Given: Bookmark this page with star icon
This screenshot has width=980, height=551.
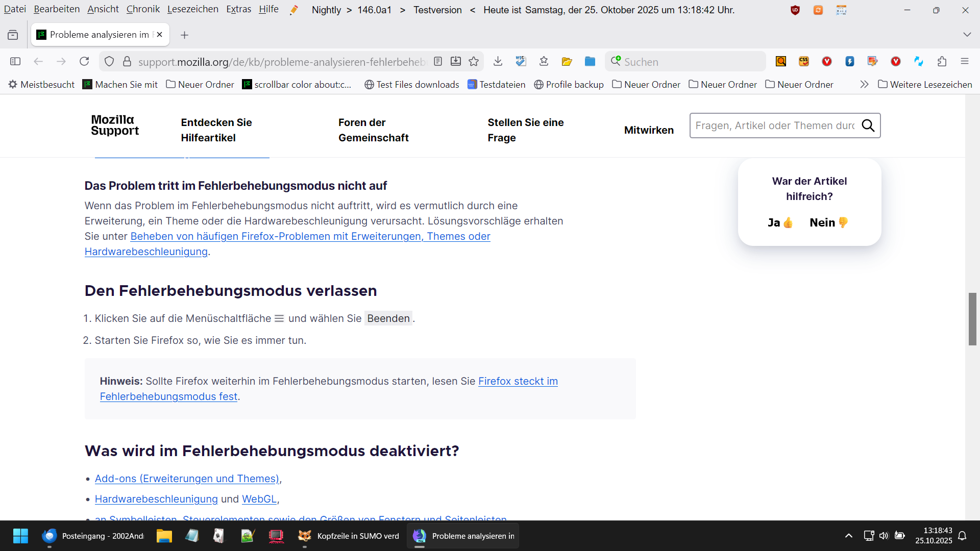Looking at the screenshot, I should 474,62.
